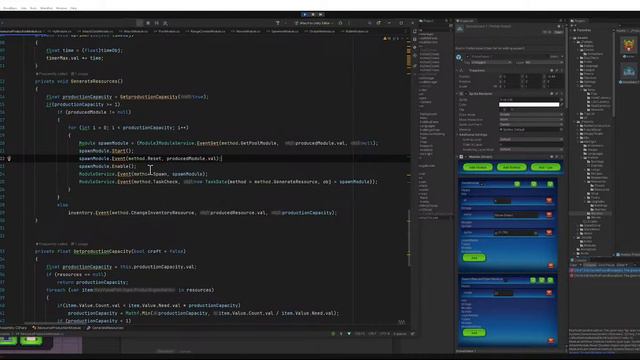Click middle green icon in second card header
The height and width of the screenshot is (360, 640).
pos(542,280)
